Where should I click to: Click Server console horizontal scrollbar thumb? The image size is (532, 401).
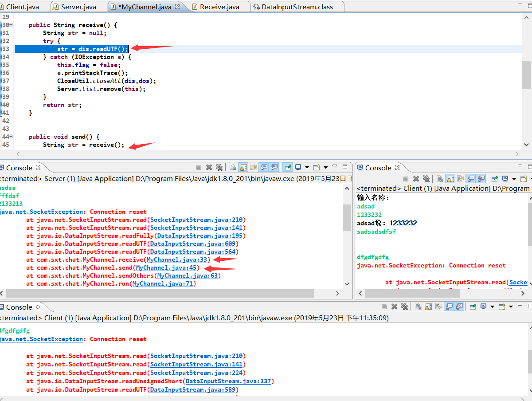point(160,294)
